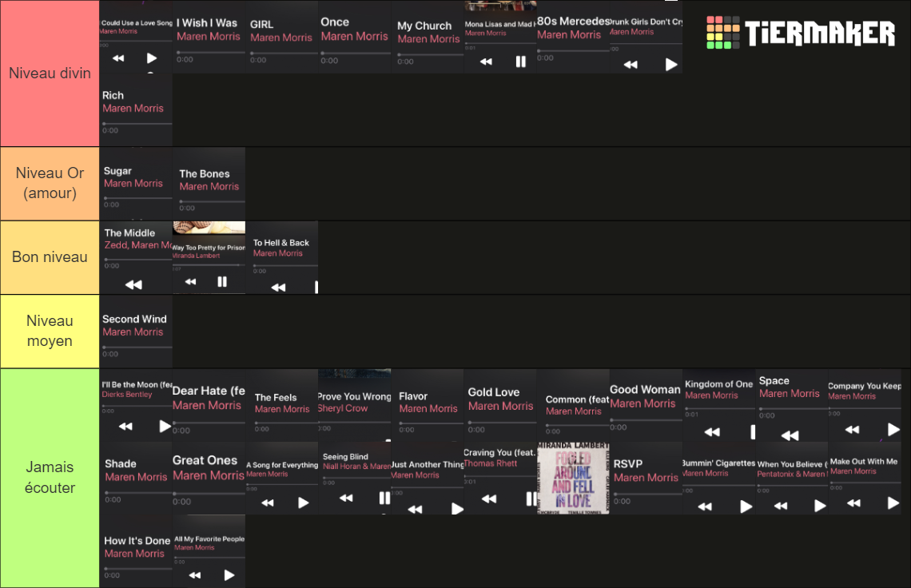Click the Dear Hate song title
Screen dimensions: 911x588
tap(209, 391)
